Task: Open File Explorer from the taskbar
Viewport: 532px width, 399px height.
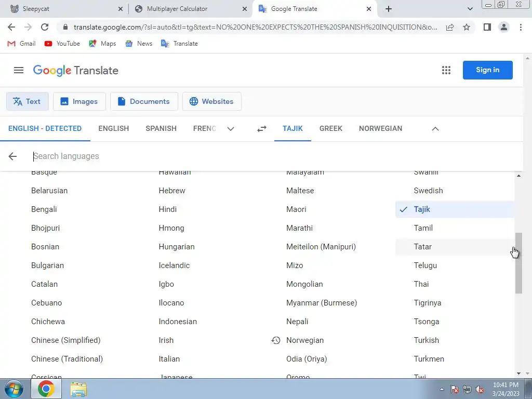Action: pos(78,389)
